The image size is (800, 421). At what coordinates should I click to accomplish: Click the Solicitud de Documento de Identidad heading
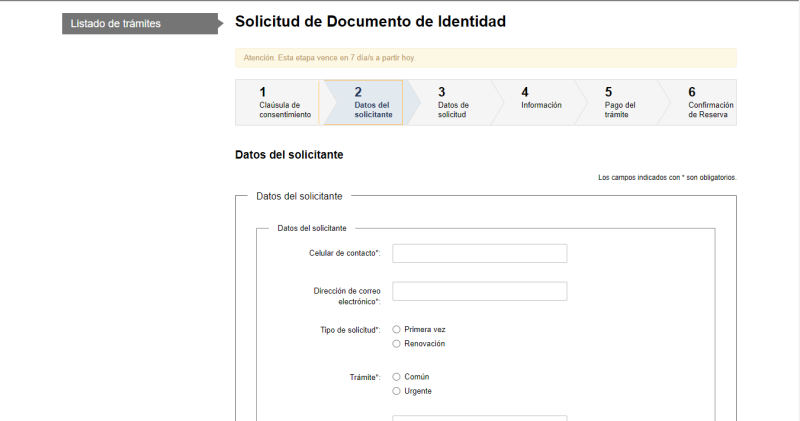[370, 21]
